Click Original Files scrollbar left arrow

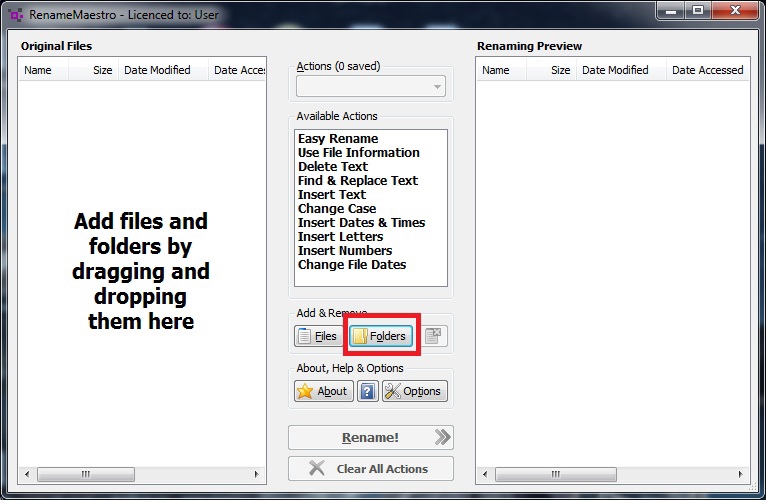[27, 474]
